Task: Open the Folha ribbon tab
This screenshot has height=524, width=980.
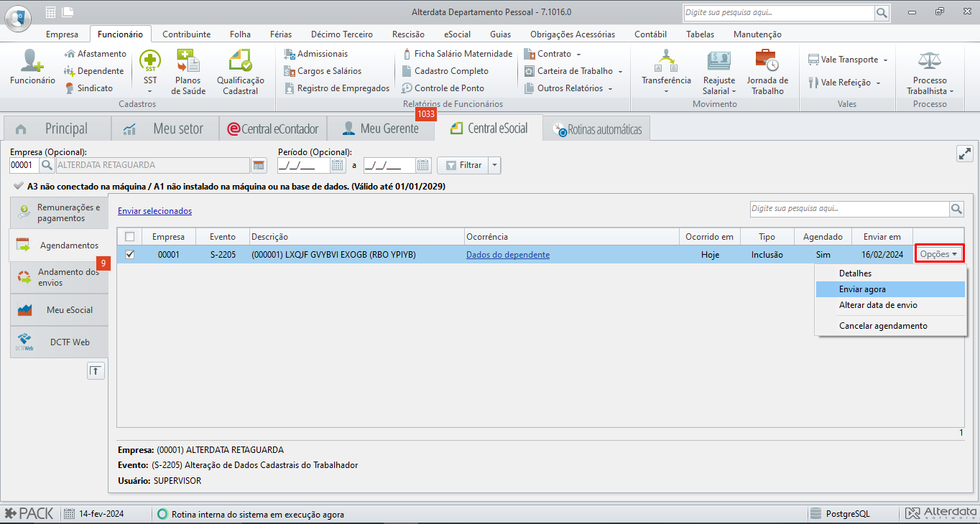Action: click(x=240, y=34)
